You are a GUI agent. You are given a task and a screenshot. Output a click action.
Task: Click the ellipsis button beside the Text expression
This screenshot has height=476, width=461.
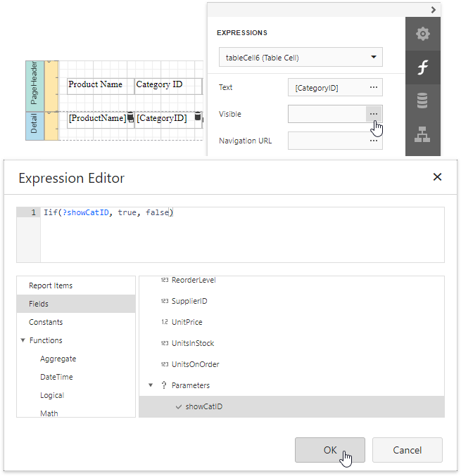374,87
